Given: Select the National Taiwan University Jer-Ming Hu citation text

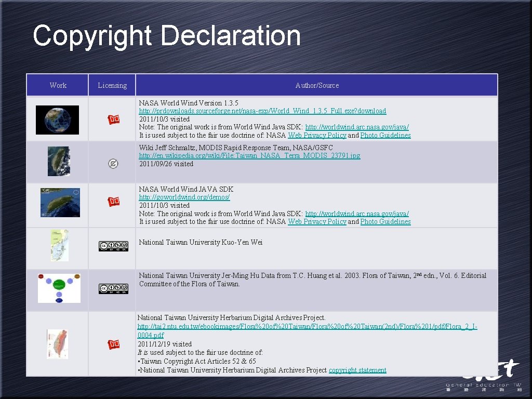Looking at the screenshot, I should 312,280.
